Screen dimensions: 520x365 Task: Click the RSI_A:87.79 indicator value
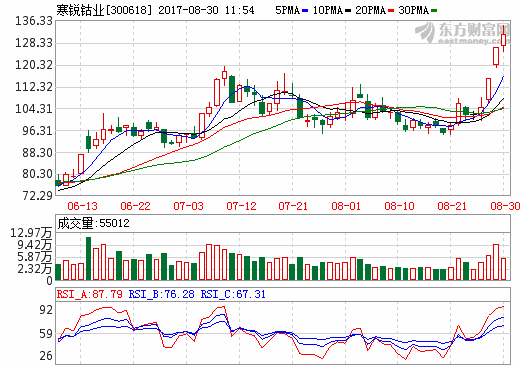point(90,294)
